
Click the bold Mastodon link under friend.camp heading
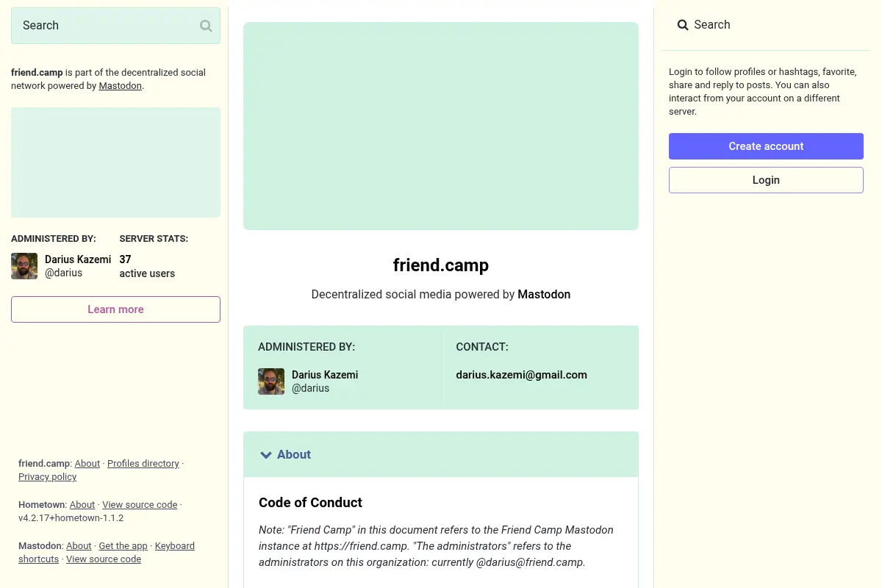click(x=544, y=294)
